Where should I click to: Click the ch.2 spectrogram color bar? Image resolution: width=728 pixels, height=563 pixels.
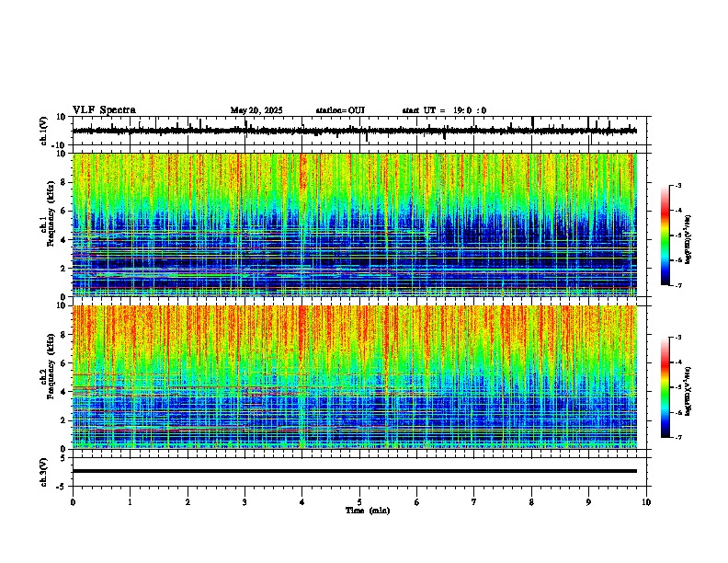[665, 387]
